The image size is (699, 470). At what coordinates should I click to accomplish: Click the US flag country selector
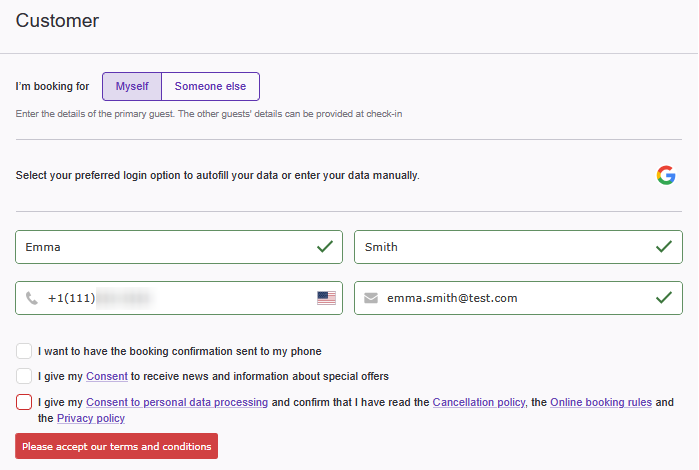[x=326, y=298]
